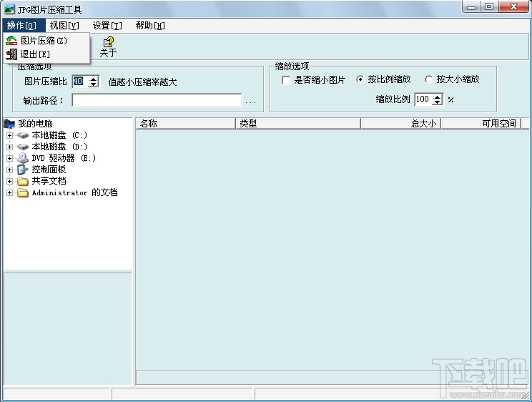Minimize the JPG图片压缩工具 window

coord(471,6)
